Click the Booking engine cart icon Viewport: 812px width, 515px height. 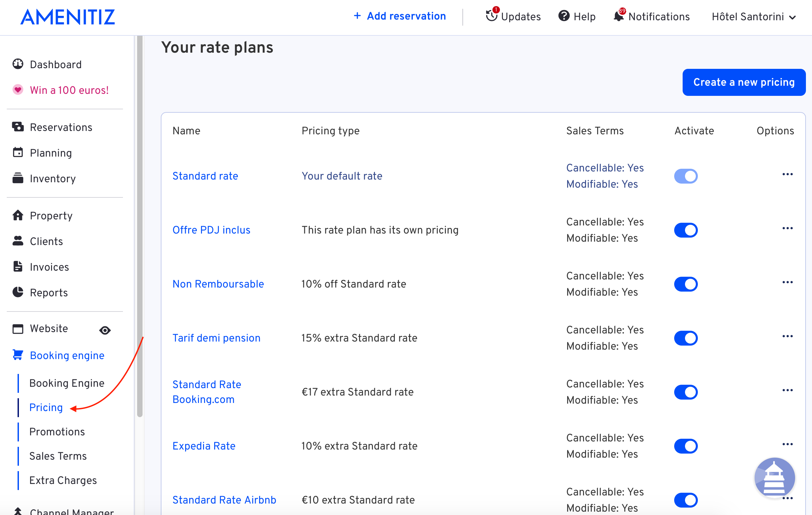pos(18,355)
